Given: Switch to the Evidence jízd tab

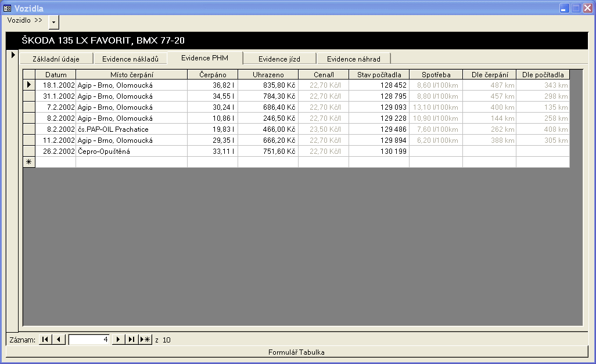Looking at the screenshot, I should click(279, 59).
